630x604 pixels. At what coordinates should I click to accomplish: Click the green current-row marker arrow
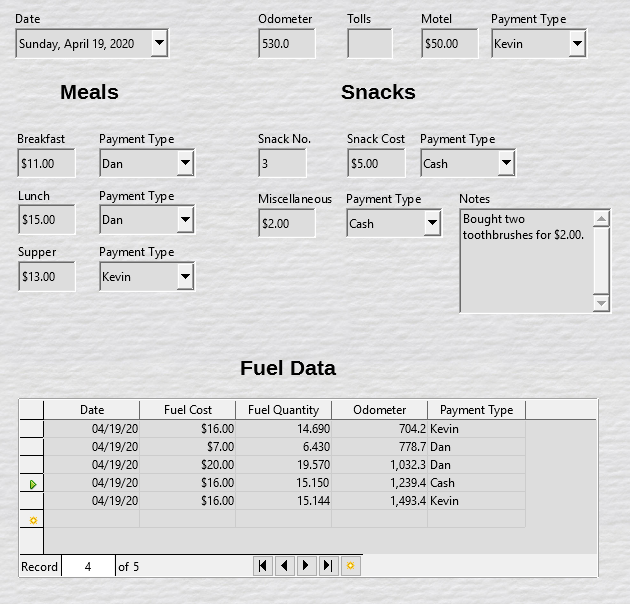pyautogui.click(x=33, y=485)
